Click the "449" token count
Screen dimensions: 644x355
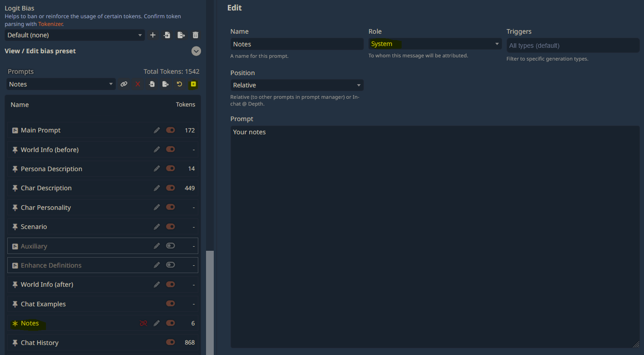(190, 188)
